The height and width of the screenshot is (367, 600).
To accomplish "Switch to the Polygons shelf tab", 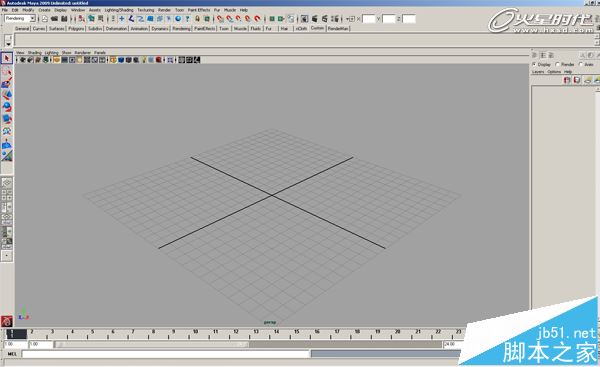I will [76, 28].
